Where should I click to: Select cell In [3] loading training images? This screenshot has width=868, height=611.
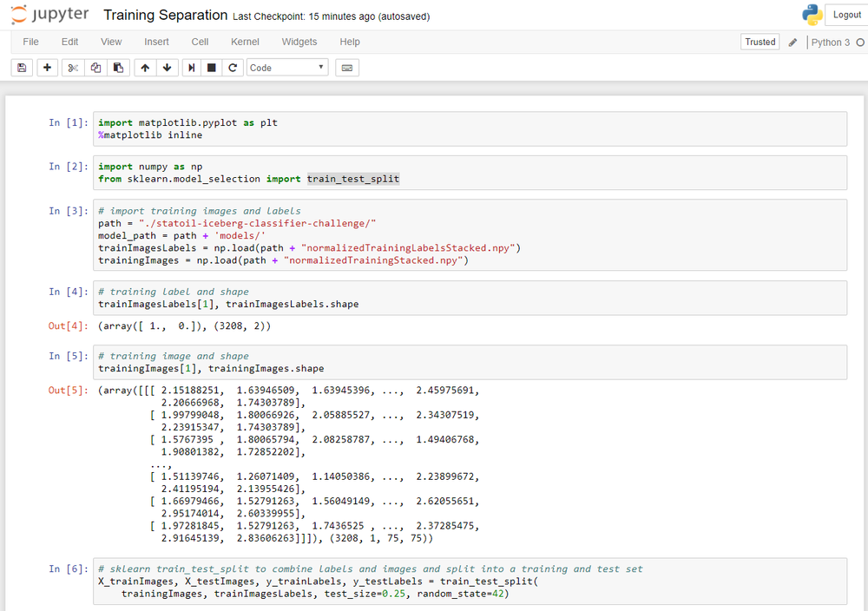470,235
